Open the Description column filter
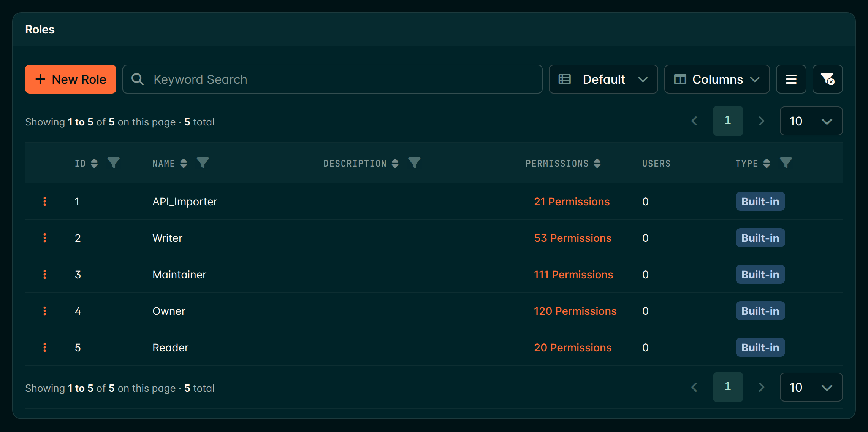This screenshot has width=868, height=432. tap(414, 163)
